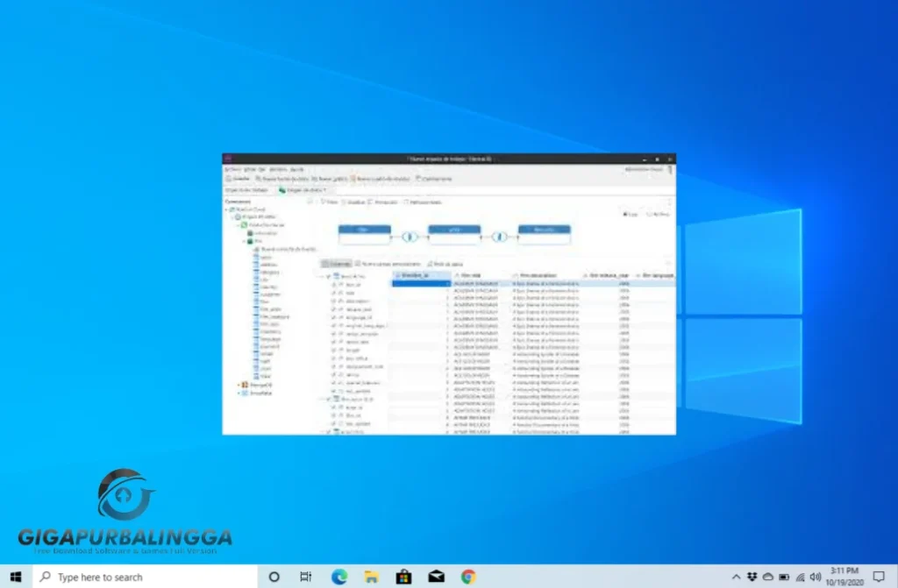Click the Guardar save icon in toolbar

pos(227,179)
